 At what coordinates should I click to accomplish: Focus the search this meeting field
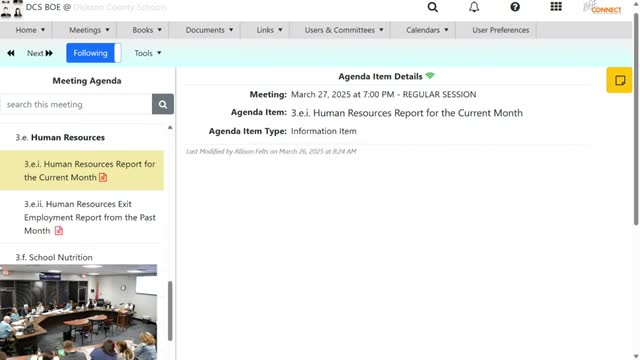pyautogui.click(x=76, y=104)
